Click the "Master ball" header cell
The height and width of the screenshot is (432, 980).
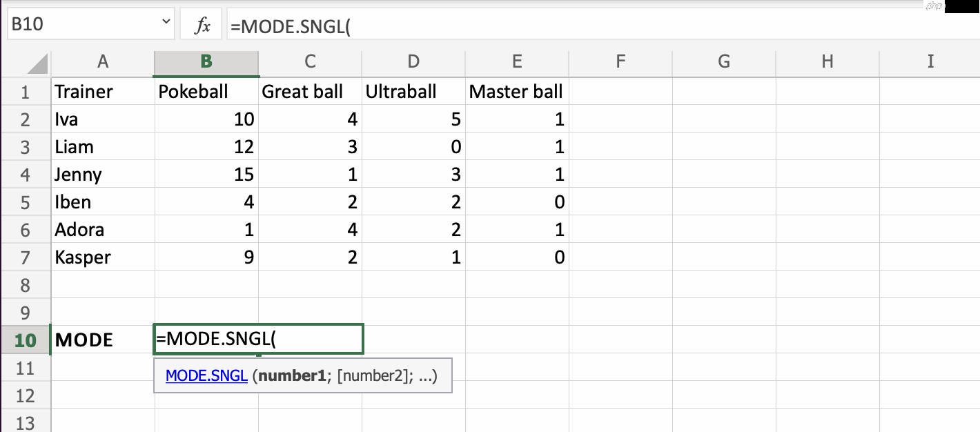pos(517,91)
